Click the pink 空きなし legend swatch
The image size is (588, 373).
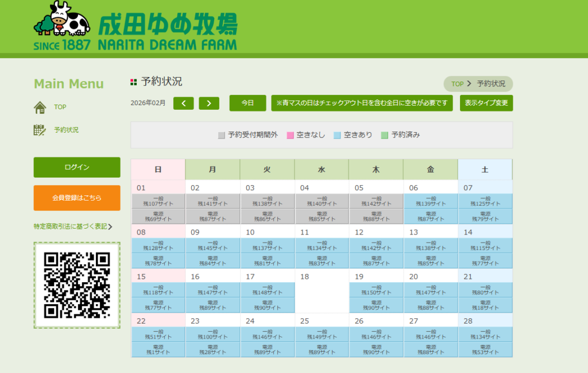290,135
